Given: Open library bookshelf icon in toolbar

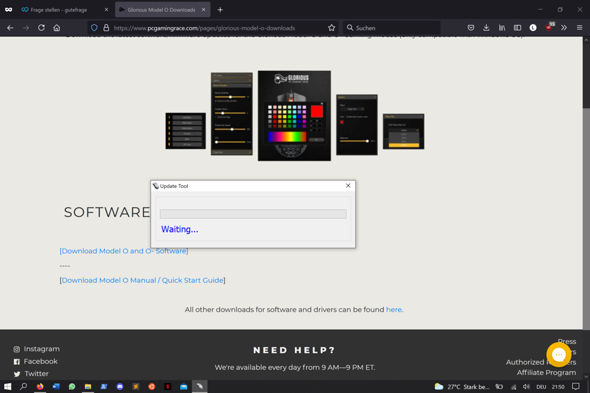Looking at the screenshot, I should (502, 28).
